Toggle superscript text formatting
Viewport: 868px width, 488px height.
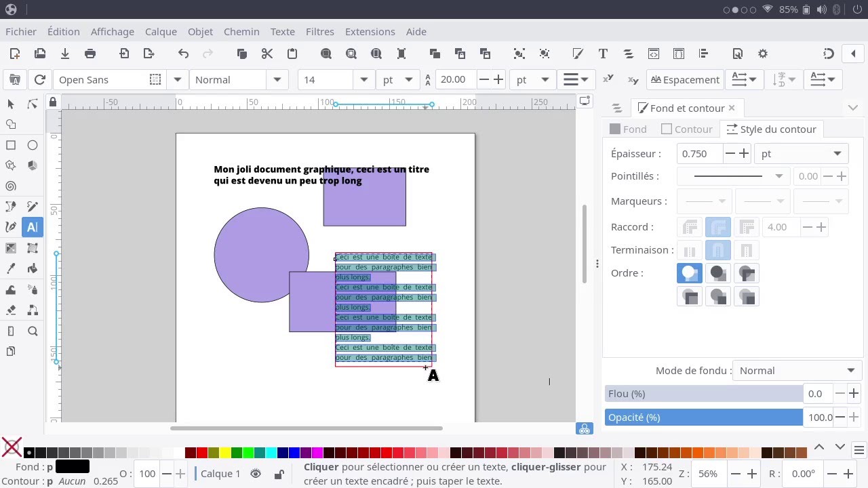[x=608, y=79]
